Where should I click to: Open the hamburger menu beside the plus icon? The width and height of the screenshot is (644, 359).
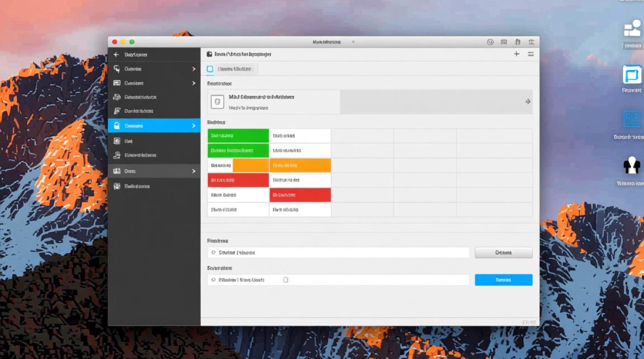[x=531, y=54]
